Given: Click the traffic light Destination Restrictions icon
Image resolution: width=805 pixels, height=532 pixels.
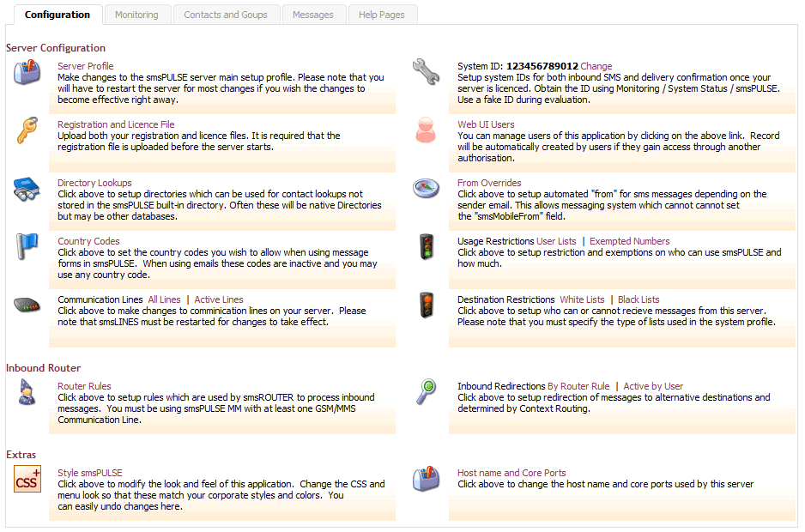Looking at the screenshot, I should 427,305.
